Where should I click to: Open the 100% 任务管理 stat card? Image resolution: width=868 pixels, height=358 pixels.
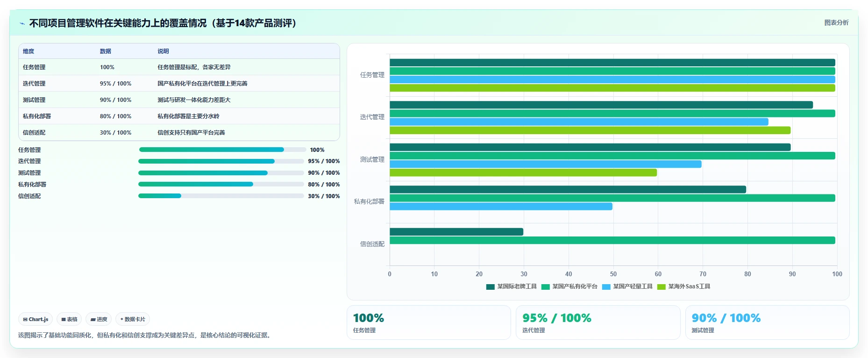[429, 322]
